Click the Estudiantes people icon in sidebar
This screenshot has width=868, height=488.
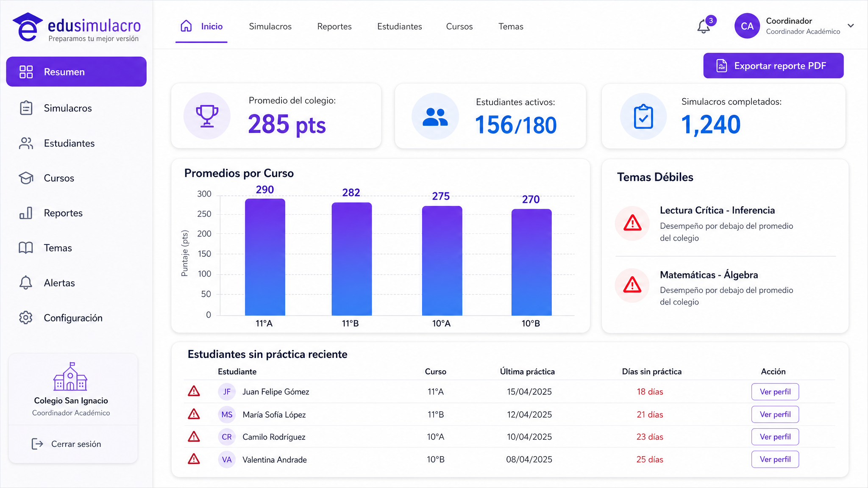coord(26,143)
